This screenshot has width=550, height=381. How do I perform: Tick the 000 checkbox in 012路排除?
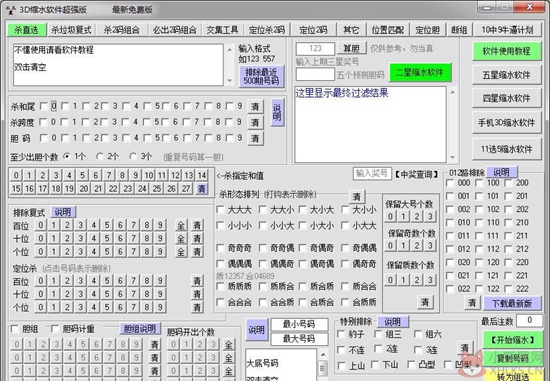click(x=450, y=183)
